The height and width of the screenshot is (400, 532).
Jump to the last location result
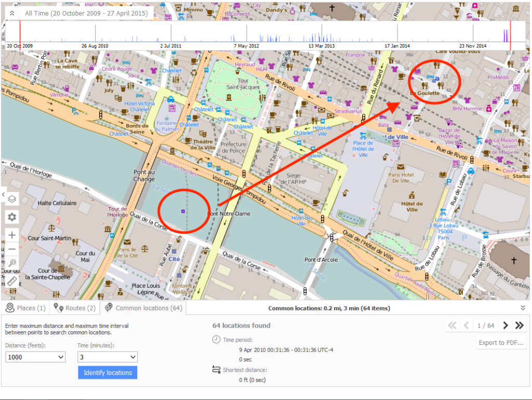pyautogui.click(x=519, y=325)
